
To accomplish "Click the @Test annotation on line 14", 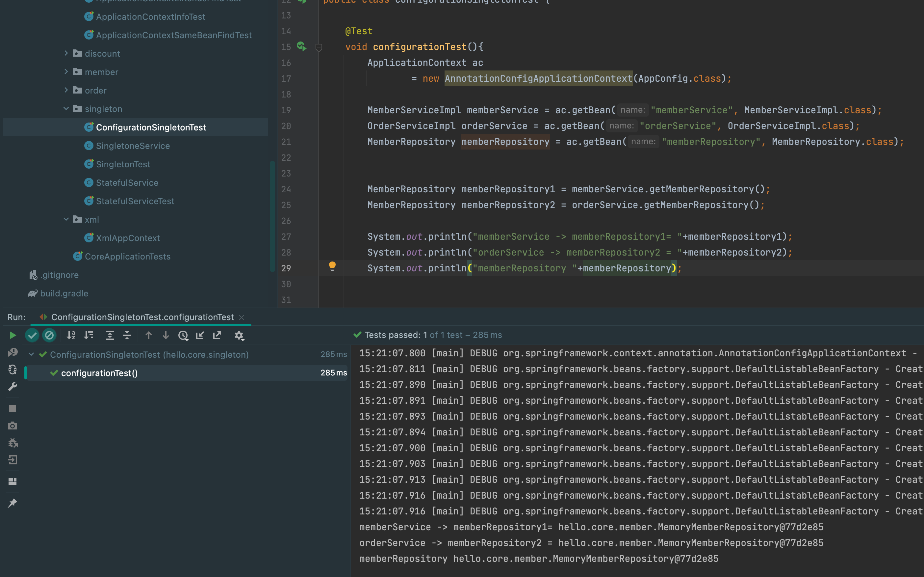I will pos(359,31).
